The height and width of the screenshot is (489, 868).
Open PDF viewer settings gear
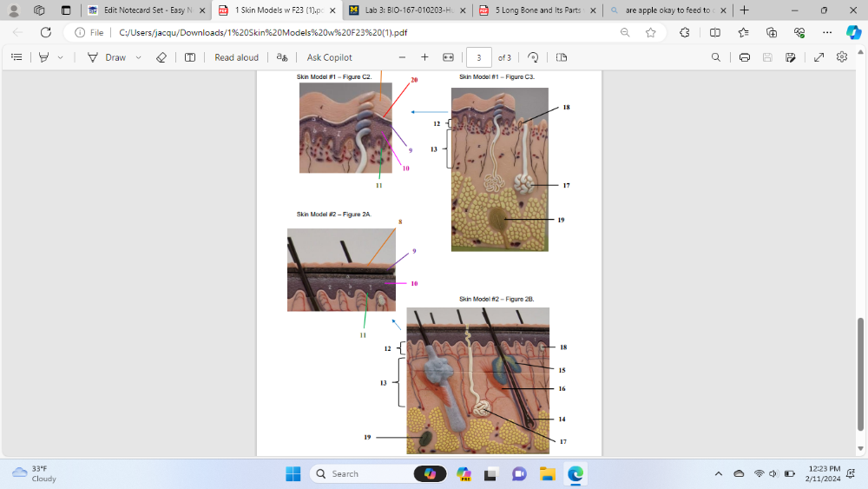(841, 57)
